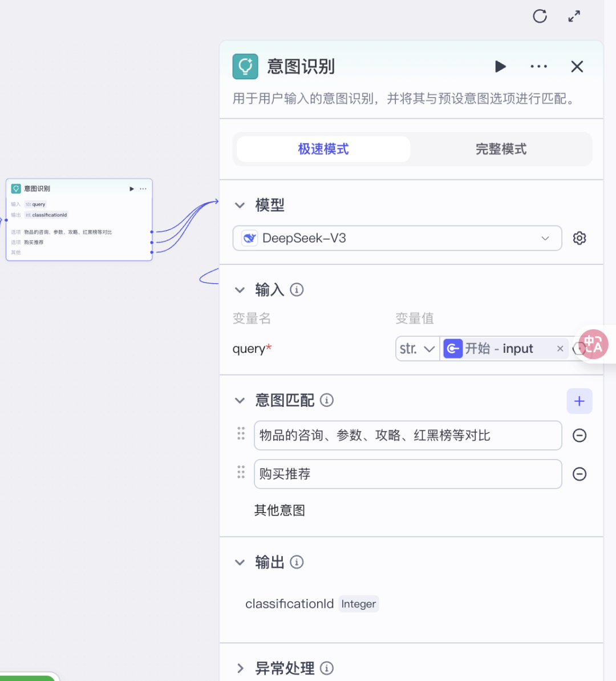The width and height of the screenshot is (616, 681).
Task: Click the expand fullscreen arrows icon
Action: [574, 17]
